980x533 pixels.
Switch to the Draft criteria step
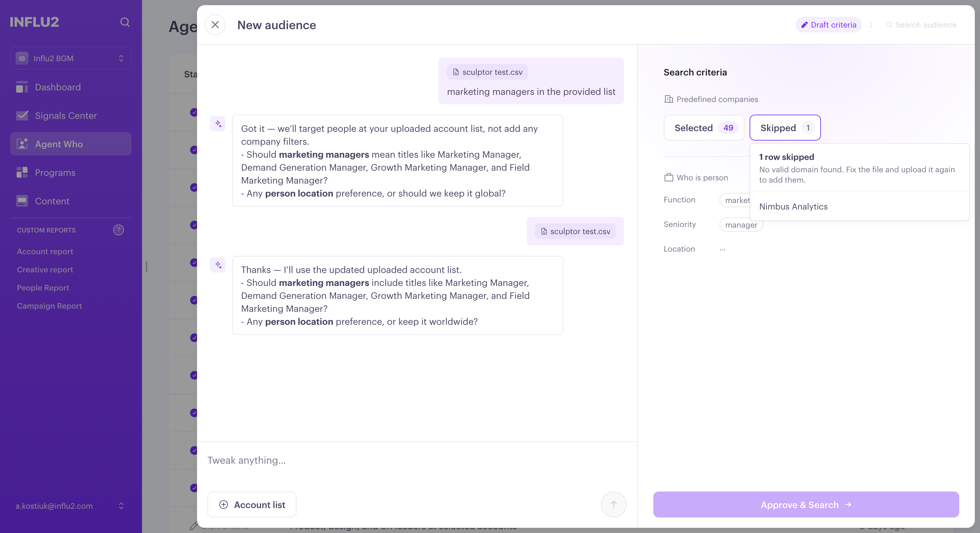coord(829,25)
